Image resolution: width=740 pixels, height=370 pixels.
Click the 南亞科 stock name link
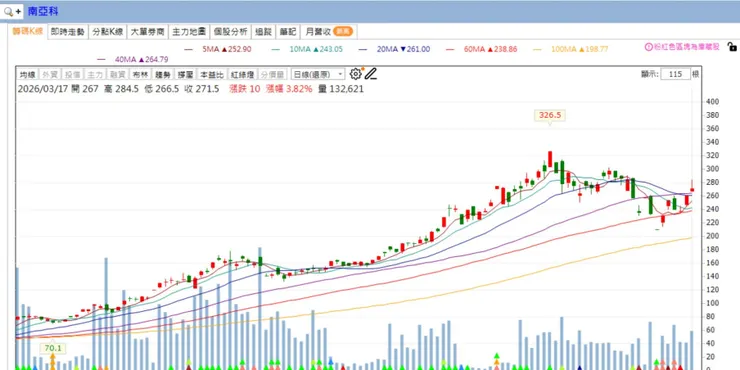[x=43, y=11]
